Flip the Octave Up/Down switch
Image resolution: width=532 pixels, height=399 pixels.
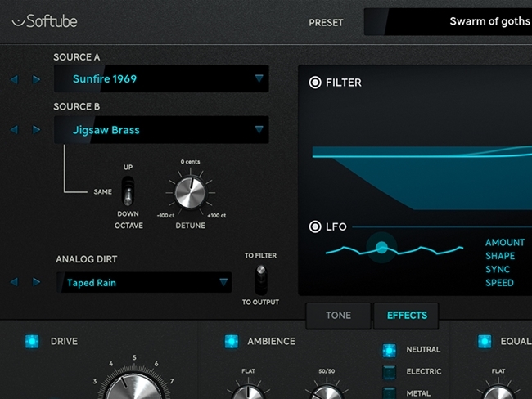[x=128, y=191]
